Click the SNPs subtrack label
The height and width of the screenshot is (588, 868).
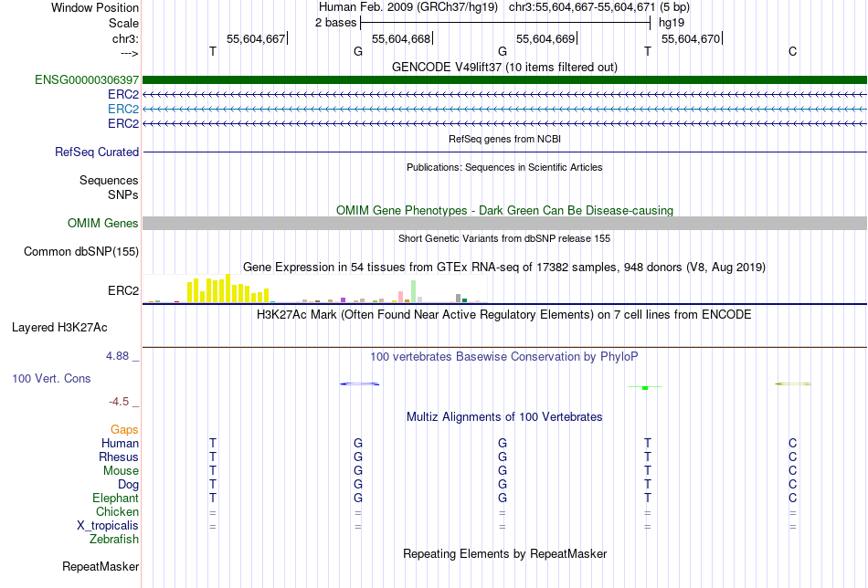coord(123,194)
